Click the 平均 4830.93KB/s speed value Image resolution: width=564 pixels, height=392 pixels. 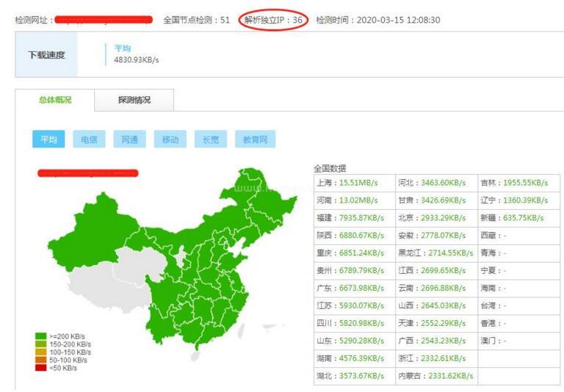point(136,60)
